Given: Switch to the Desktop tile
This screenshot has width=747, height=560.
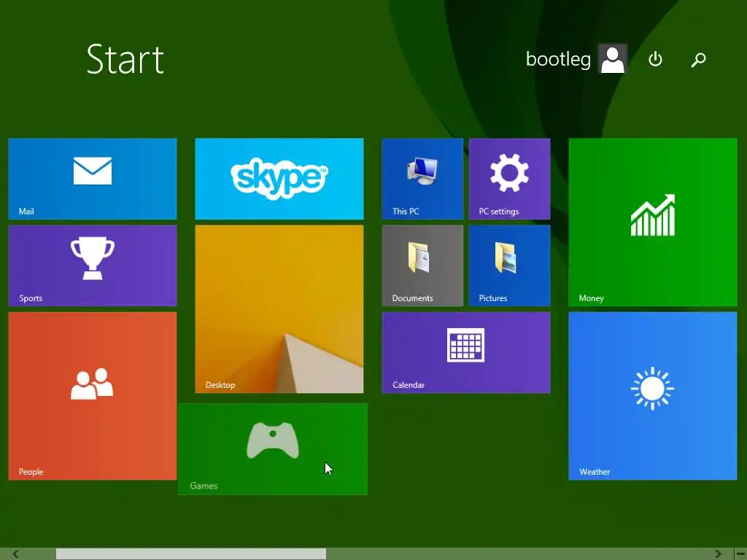Looking at the screenshot, I should pos(279,309).
